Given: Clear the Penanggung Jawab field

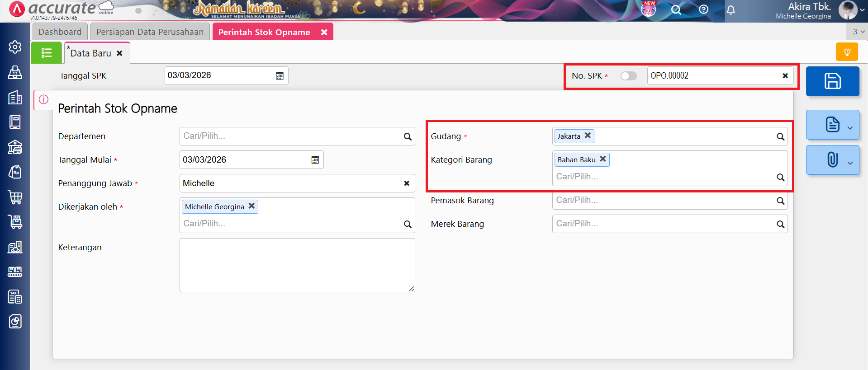Looking at the screenshot, I should click(406, 183).
